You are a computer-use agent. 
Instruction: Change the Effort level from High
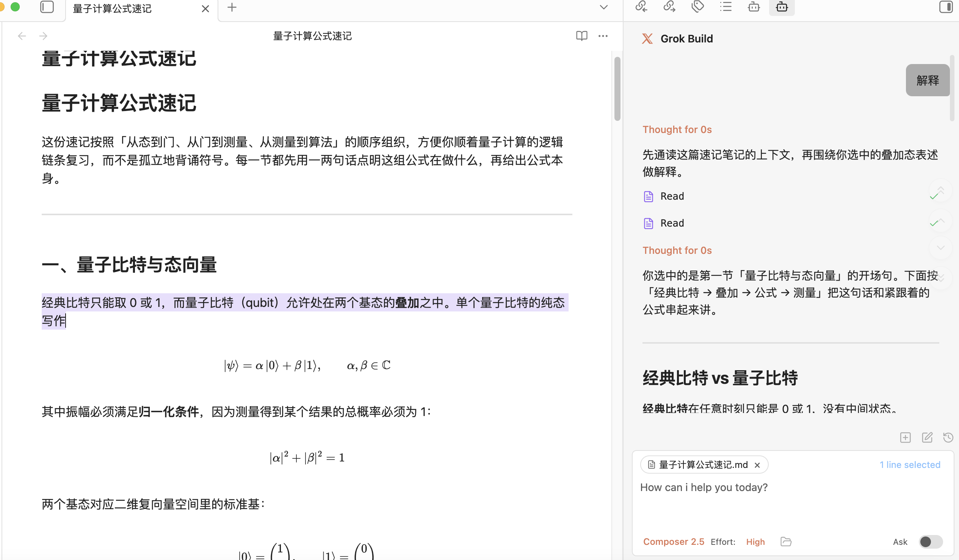(x=755, y=542)
